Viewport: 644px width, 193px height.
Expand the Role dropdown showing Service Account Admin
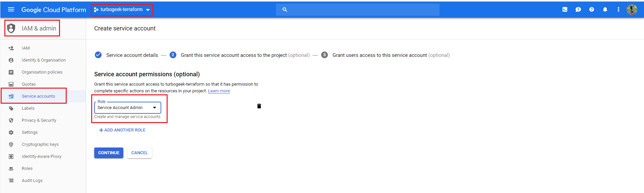(x=128, y=108)
